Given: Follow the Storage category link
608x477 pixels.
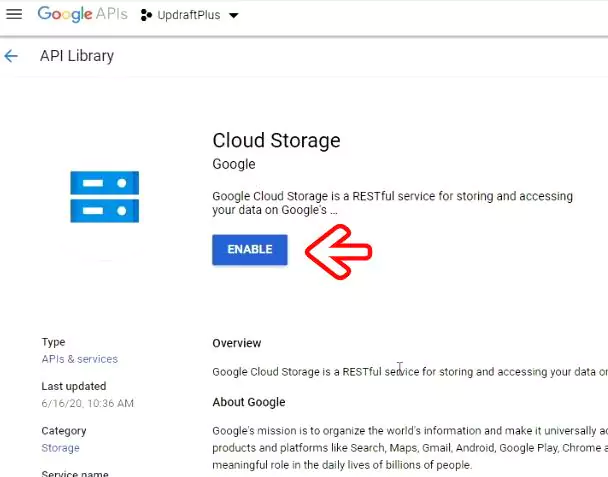Looking at the screenshot, I should click(x=60, y=448).
